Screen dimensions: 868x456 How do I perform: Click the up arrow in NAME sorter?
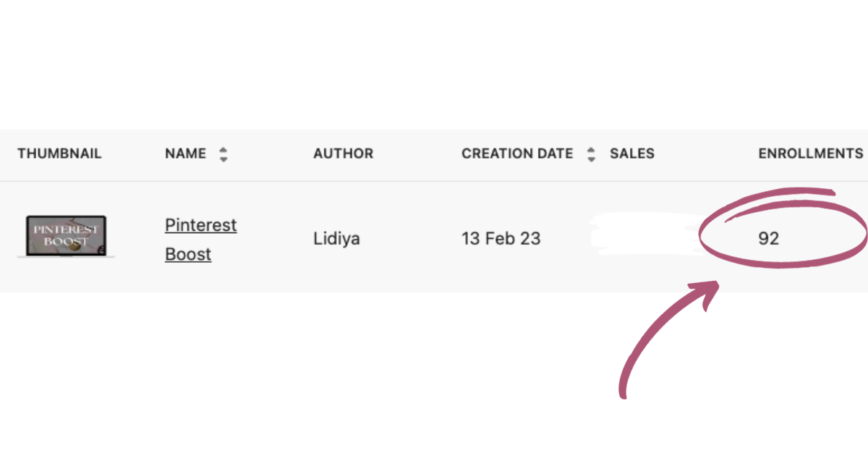tap(224, 150)
